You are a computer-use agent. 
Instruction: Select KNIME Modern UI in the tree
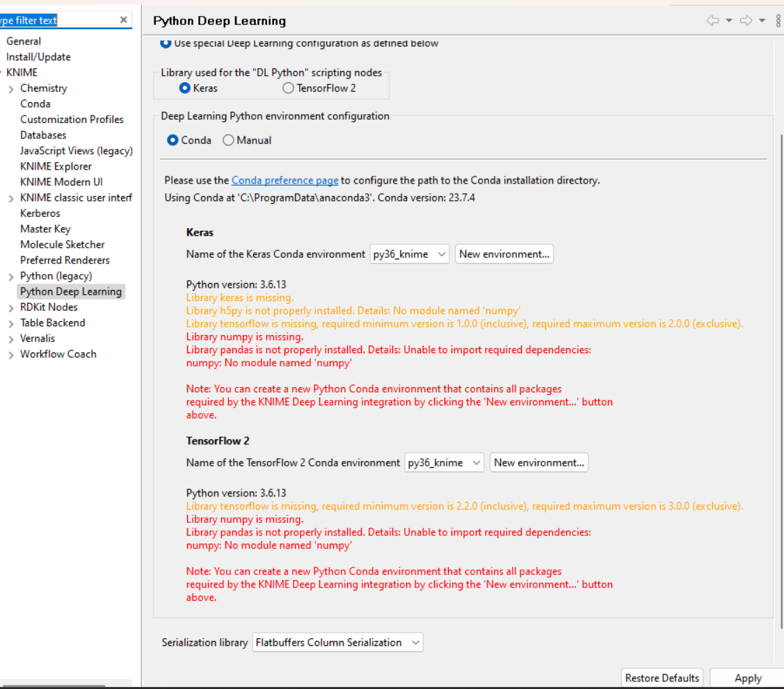61,182
